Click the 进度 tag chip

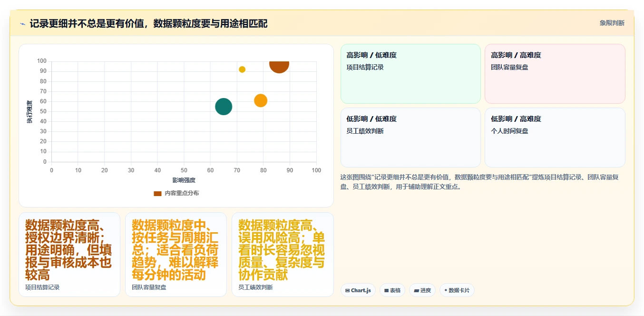click(x=422, y=290)
